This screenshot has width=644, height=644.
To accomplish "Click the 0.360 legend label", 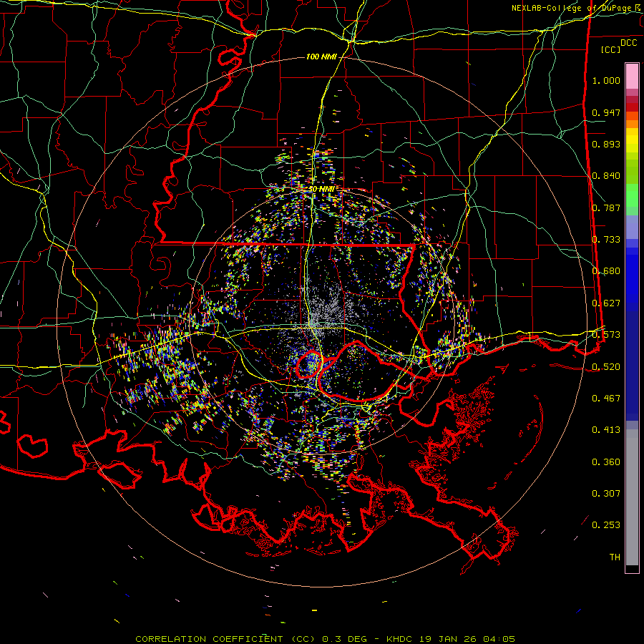I will click(606, 462).
